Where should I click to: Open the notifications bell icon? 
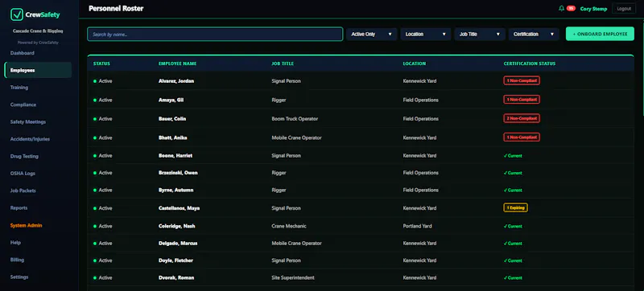[561, 8]
